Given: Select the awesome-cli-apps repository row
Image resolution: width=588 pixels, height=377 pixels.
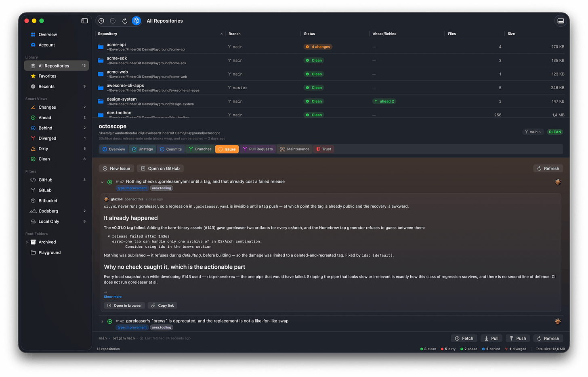Looking at the screenshot, I should [331, 88].
